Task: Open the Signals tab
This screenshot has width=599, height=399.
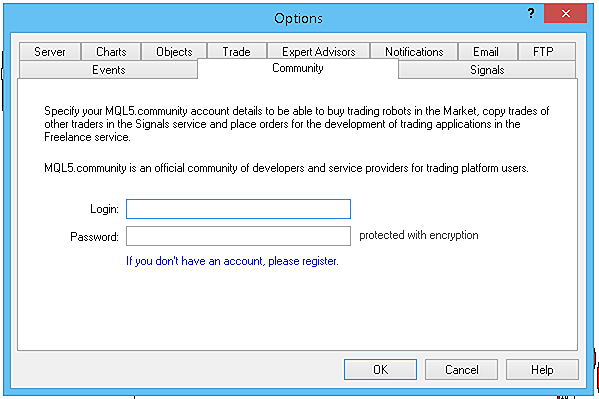Action: coord(487,70)
